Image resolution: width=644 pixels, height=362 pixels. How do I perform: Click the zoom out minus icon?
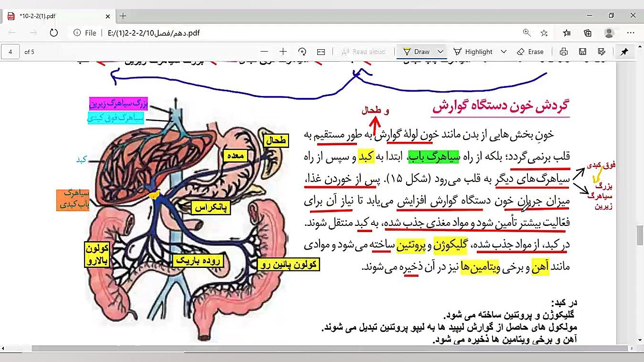(264, 52)
